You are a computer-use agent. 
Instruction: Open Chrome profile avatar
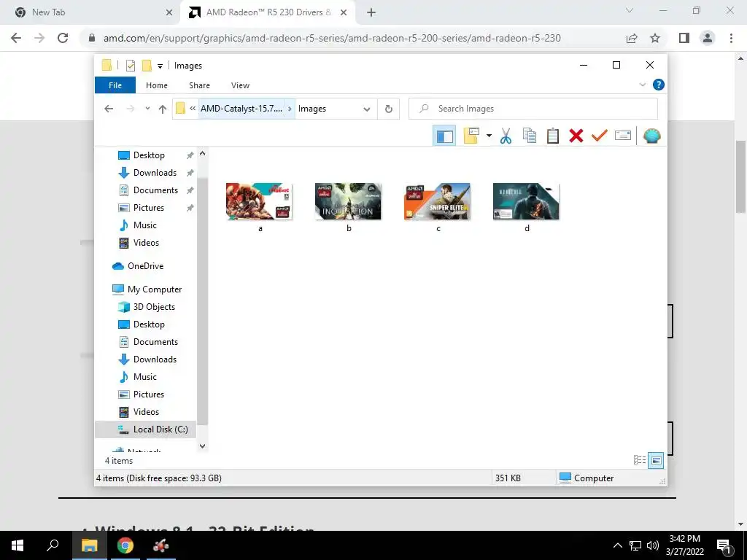(708, 38)
